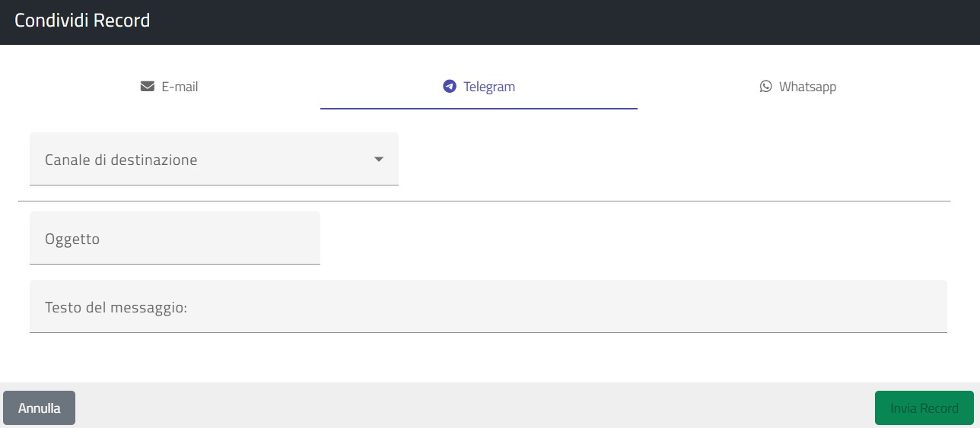This screenshot has height=428, width=980.
Task: Click the envelope icon on E-mail tab
Action: click(148, 87)
